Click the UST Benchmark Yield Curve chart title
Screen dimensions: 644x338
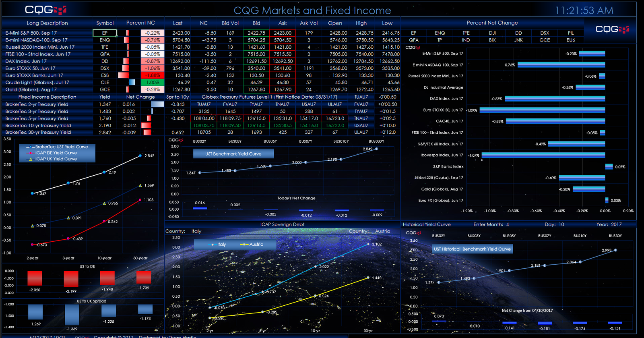tap(233, 153)
